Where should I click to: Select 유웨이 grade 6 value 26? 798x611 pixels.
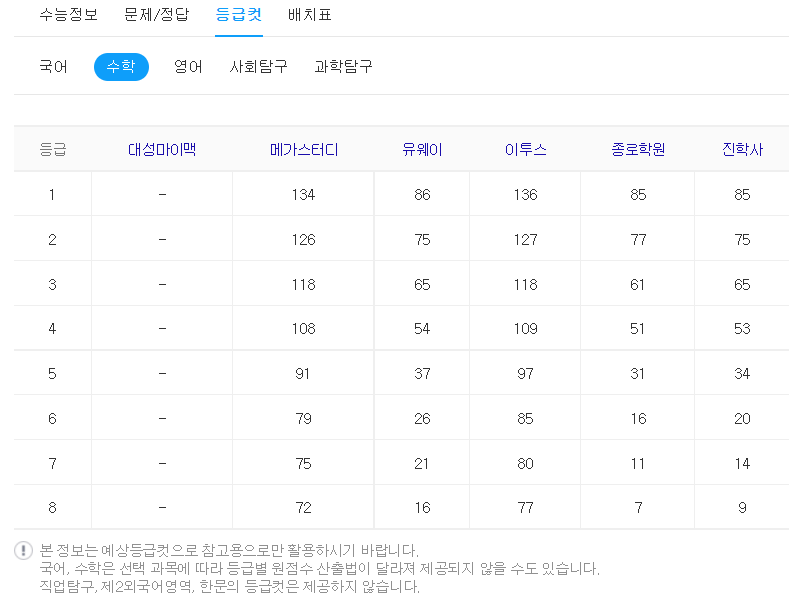[422, 419]
